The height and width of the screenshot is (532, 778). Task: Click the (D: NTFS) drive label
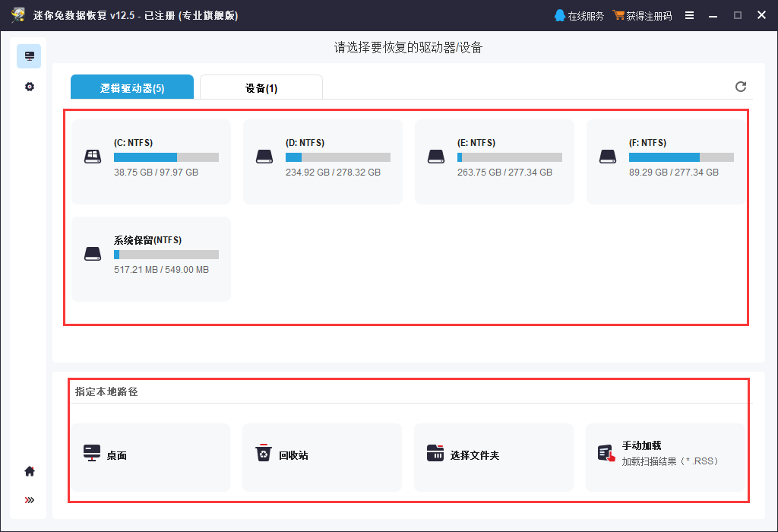tap(305, 143)
